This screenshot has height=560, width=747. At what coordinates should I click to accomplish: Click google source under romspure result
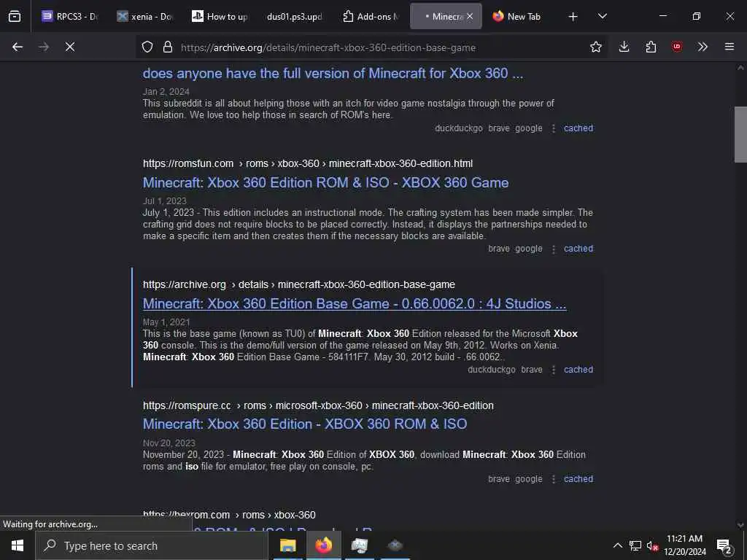[x=529, y=479]
